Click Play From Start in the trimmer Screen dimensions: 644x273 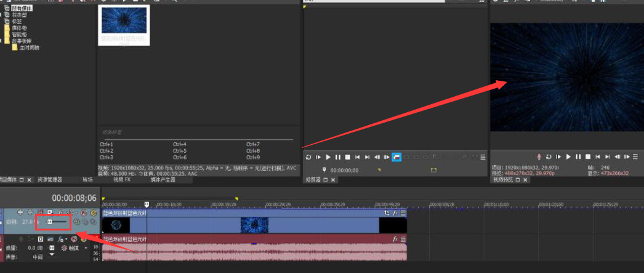(x=318, y=157)
